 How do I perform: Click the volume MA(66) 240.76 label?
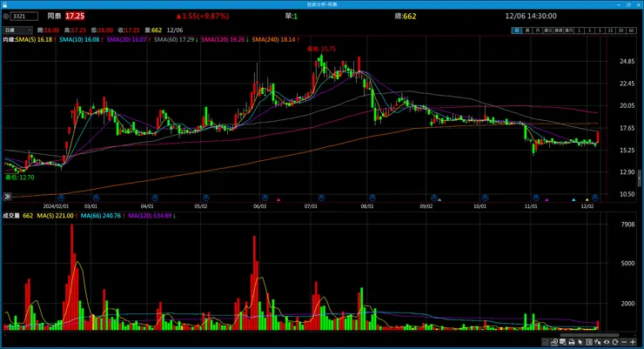point(103,216)
